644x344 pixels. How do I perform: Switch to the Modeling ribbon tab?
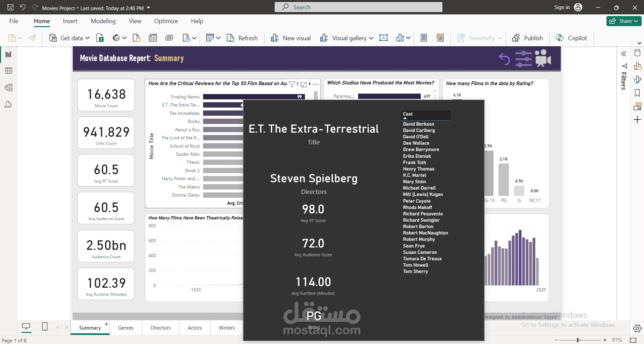[103, 21]
